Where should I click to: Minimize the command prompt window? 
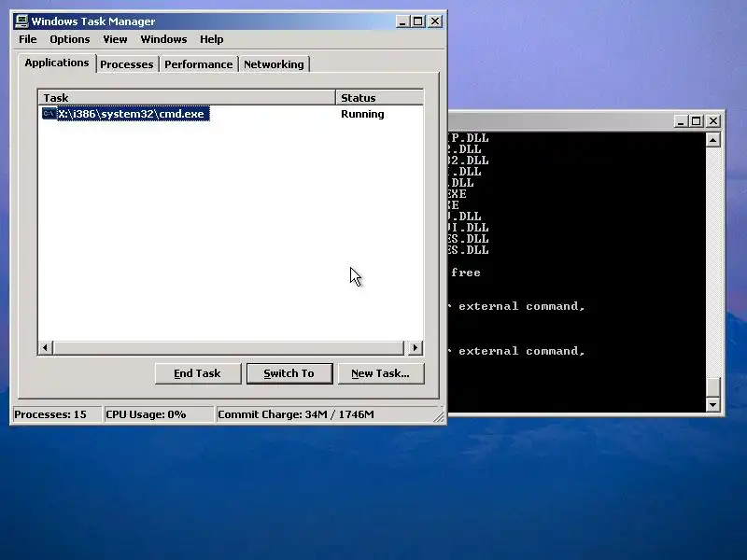pyautogui.click(x=681, y=121)
